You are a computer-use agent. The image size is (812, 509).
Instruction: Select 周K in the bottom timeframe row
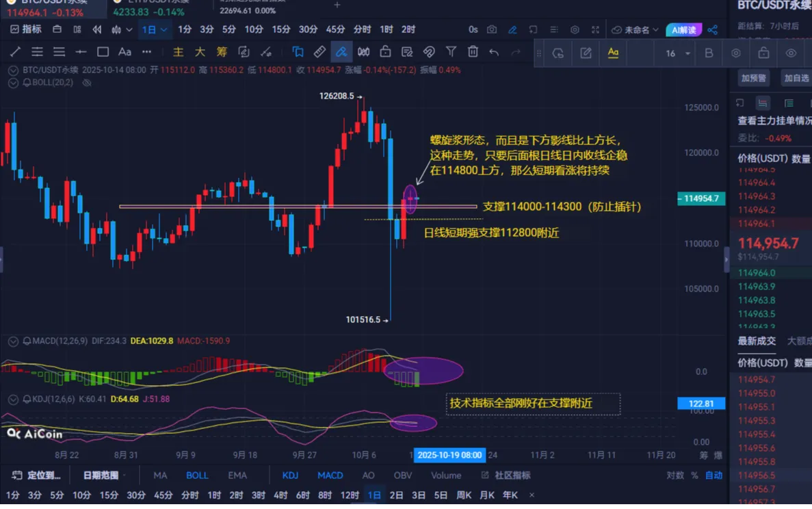[464, 495]
